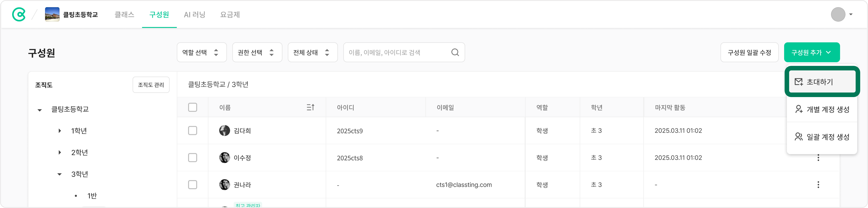Click the 구성원 일괄 수정 button
This screenshot has height=208, width=868.
tap(749, 52)
